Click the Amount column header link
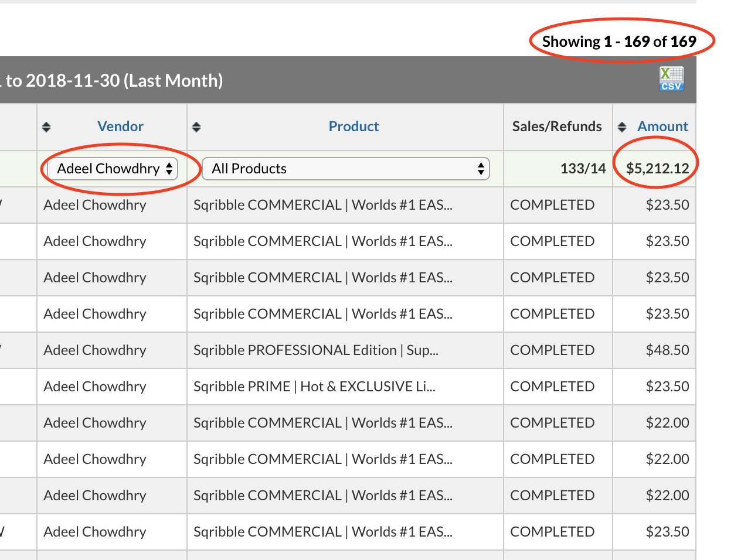The image size is (734, 560). (x=663, y=127)
